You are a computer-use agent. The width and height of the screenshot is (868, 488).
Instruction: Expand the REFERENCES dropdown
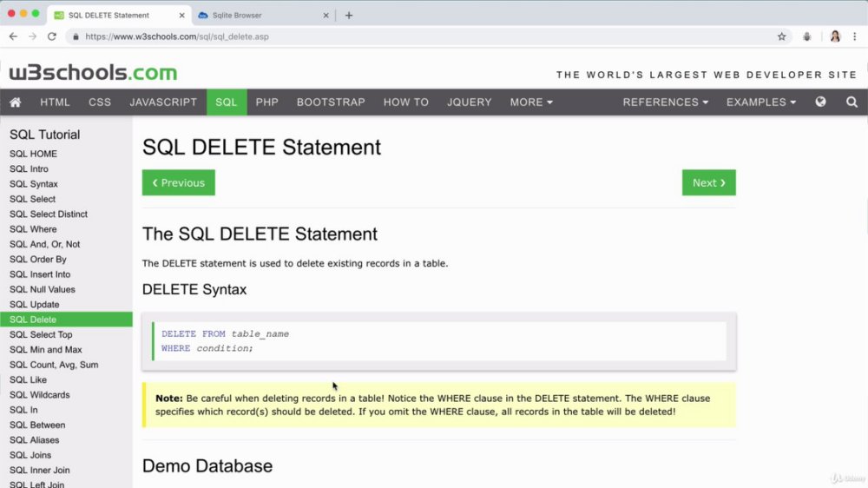(666, 102)
